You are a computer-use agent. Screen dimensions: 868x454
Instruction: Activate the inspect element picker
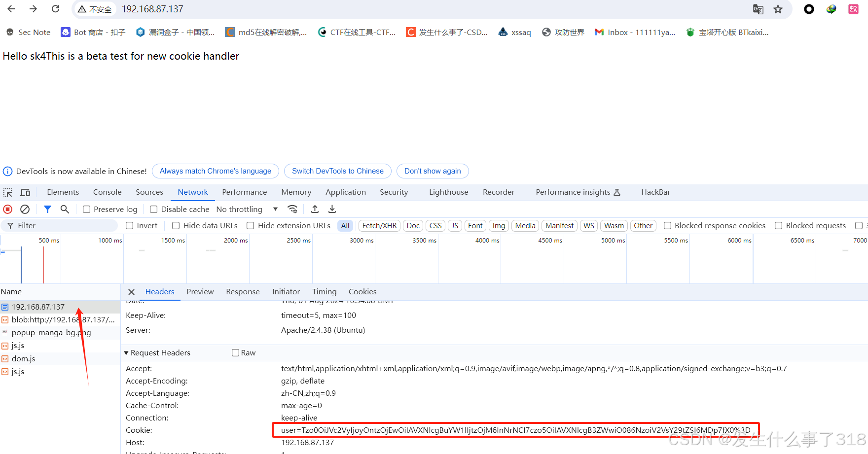point(8,192)
